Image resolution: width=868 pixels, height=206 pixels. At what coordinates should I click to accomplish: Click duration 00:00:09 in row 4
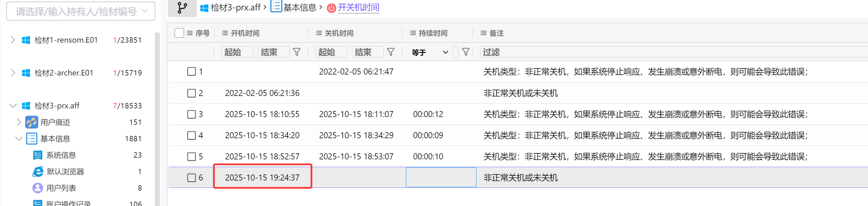point(428,136)
